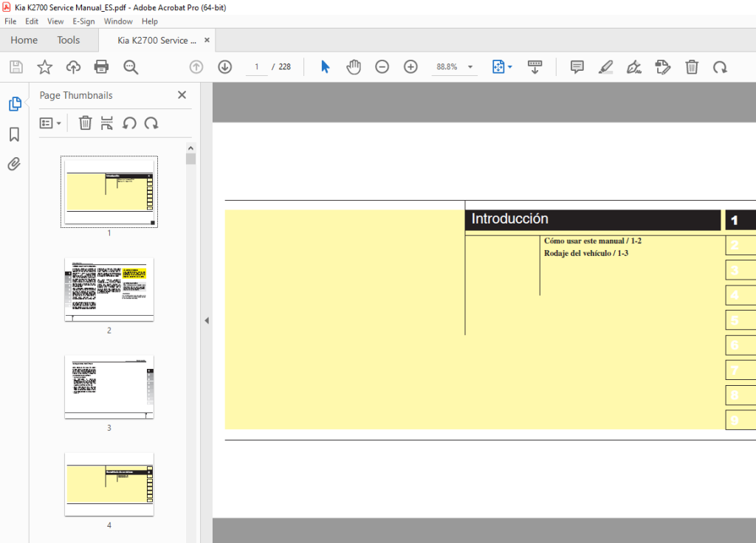The height and width of the screenshot is (543, 756).
Task: Open Page Thumbnails sidebar icon
Action: tap(15, 103)
